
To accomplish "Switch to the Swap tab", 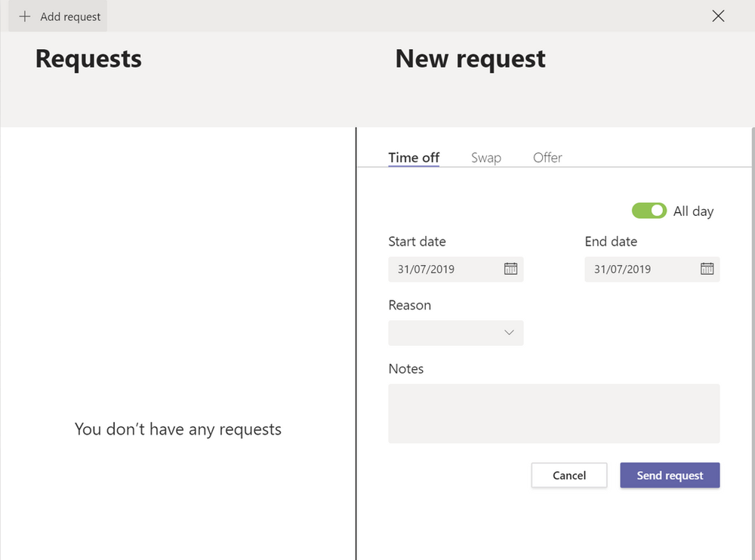I will [x=486, y=157].
